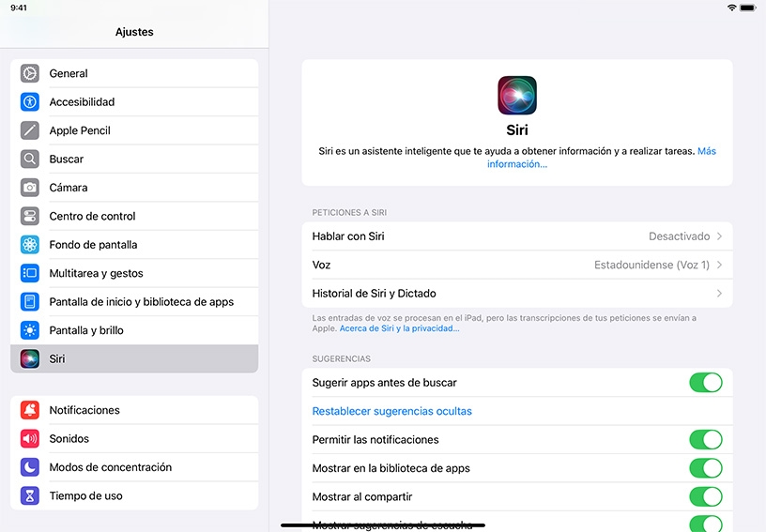Toggle Mostrar sugerencias de escucha switch
Viewport: 766px width, 532px height.
[706, 524]
